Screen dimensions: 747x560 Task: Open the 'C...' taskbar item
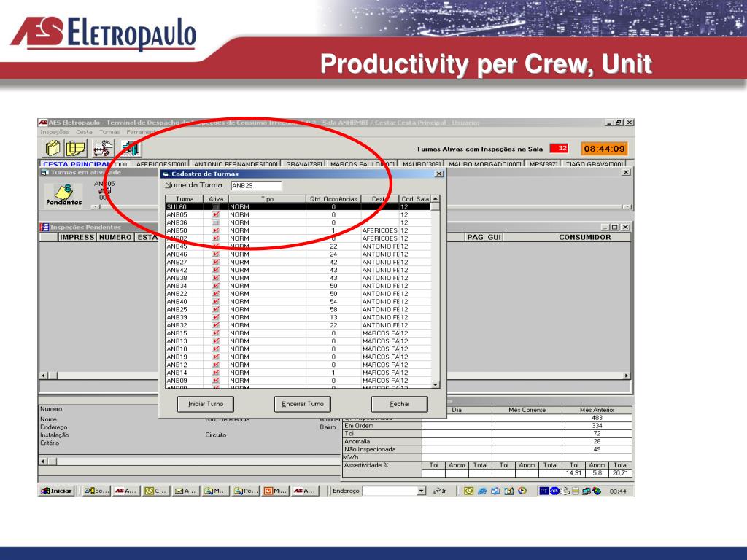click(x=156, y=491)
